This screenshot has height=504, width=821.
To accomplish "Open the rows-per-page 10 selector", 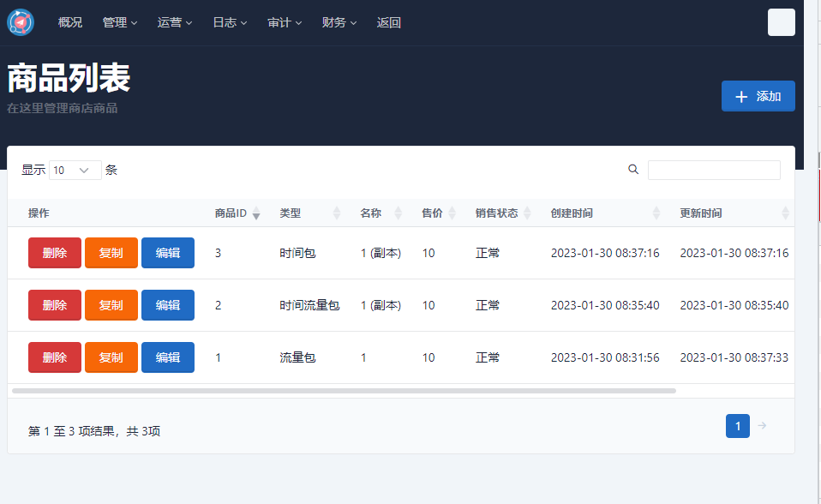I will coord(75,171).
